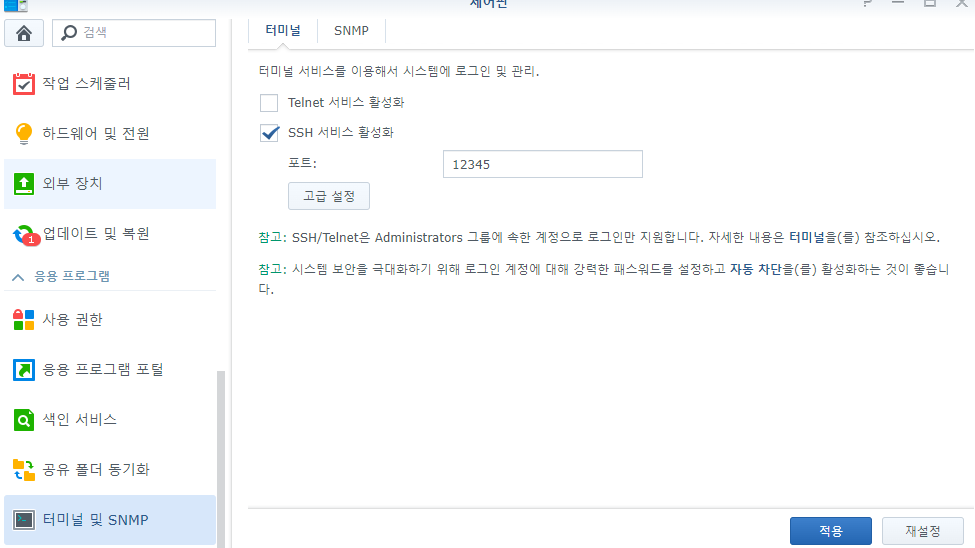Open 하드웨어 및 전원 lightbulb icon
Screen dimensions: 975x548
point(24,133)
